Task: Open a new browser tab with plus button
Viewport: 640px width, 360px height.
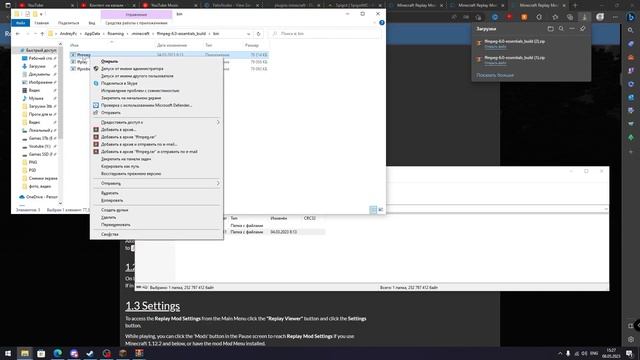Action: (x=575, y=5)
